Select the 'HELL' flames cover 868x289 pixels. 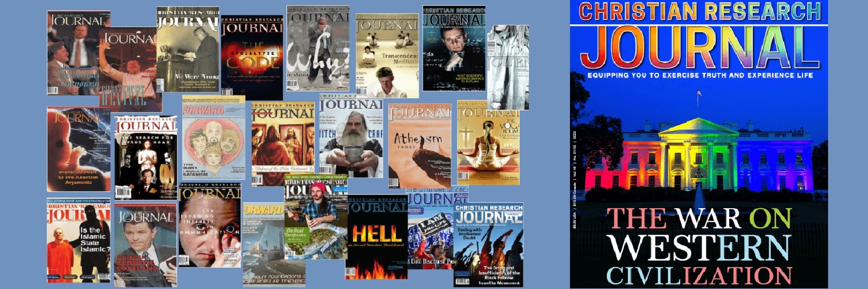tap(377, 237)
